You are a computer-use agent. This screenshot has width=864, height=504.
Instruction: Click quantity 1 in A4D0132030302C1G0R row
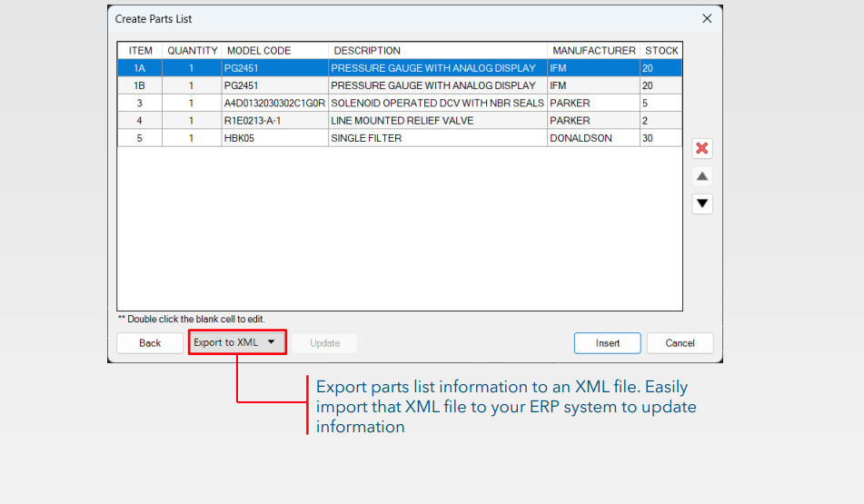pyautogui.click(x=193, y=104)
